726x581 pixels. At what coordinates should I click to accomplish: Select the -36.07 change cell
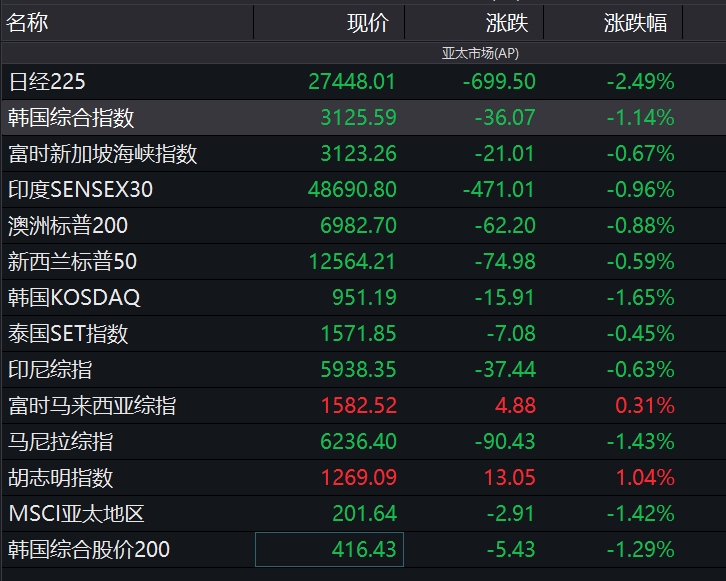505,118
